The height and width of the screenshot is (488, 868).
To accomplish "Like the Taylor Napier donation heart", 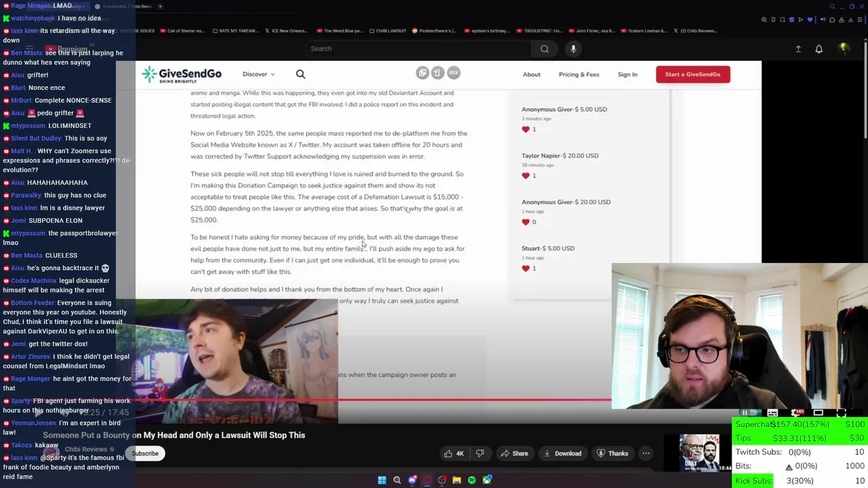I will pyautogui.click(x=526, y=176).
